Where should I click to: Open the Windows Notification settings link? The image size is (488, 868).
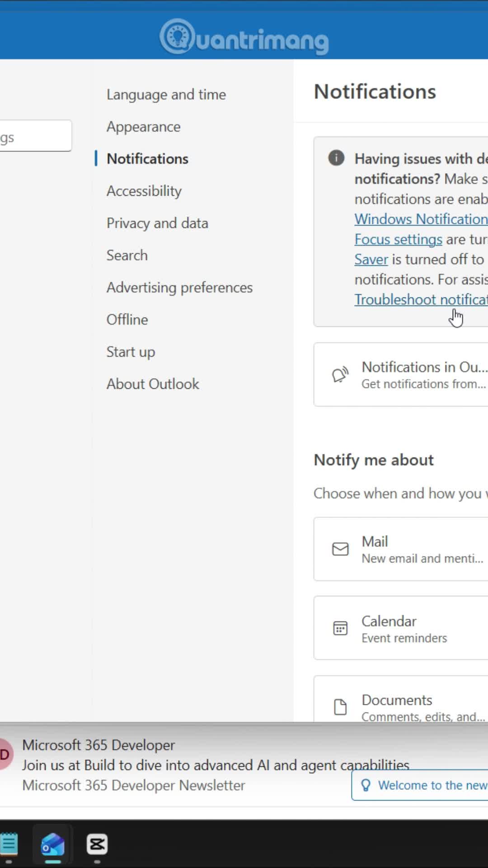tap(421, 219)
